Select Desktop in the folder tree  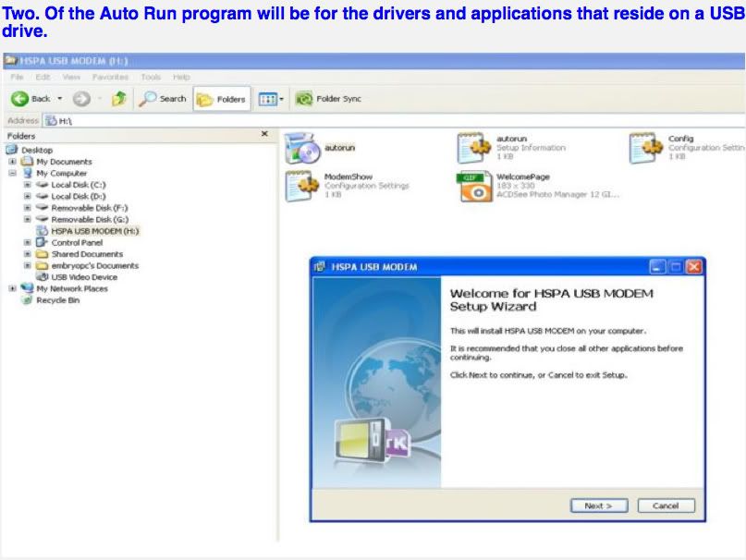pyautogui.click(x=29, y=150)
